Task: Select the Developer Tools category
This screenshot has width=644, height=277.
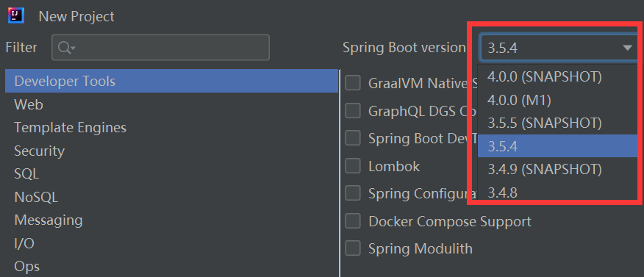Action: [x=172, y=81]
